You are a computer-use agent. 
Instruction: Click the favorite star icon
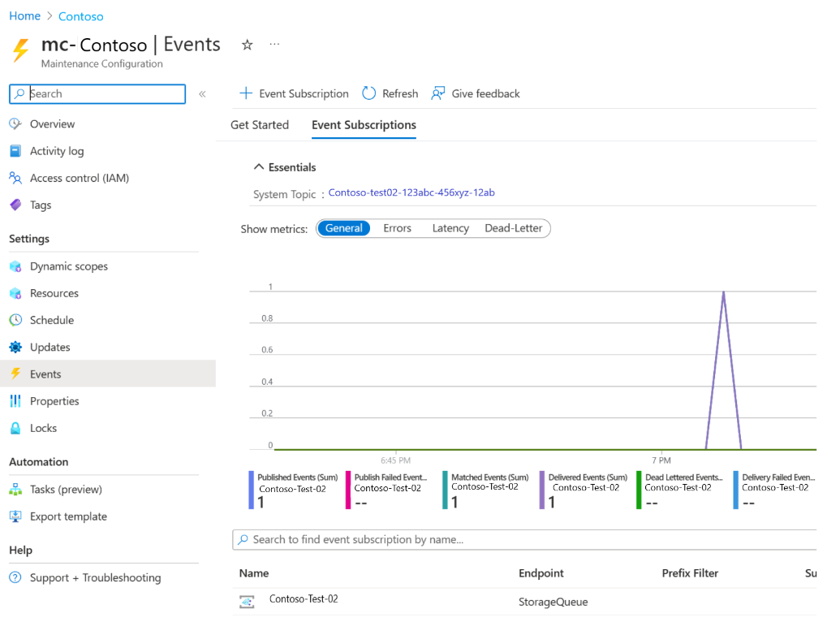[x=248, y=45]
